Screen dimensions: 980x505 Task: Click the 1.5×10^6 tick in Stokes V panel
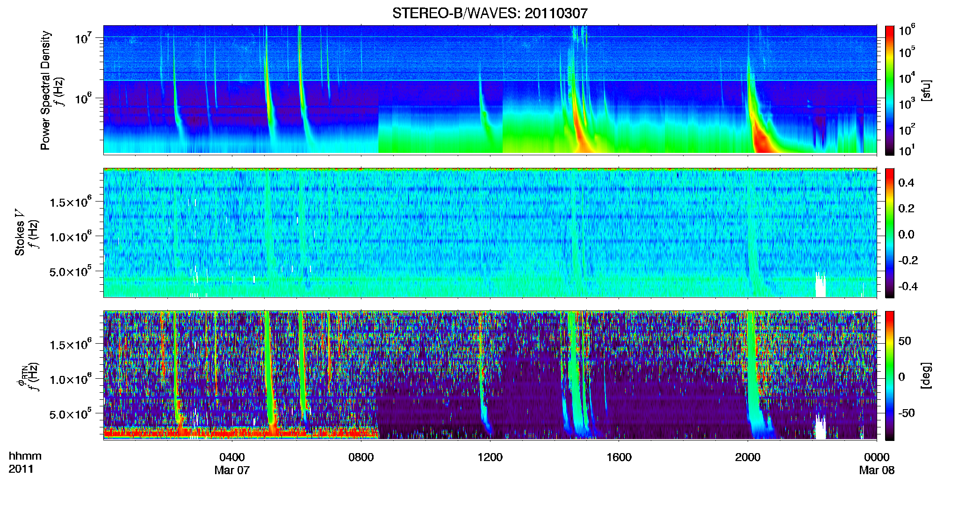coord(71,202)
